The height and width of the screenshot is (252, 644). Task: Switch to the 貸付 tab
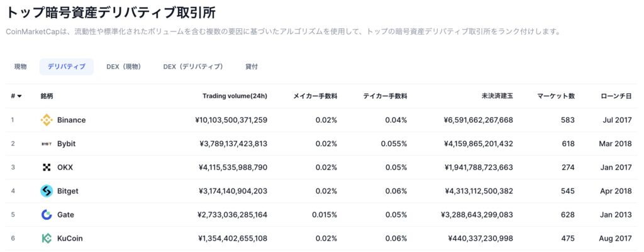tap(252, 67)
